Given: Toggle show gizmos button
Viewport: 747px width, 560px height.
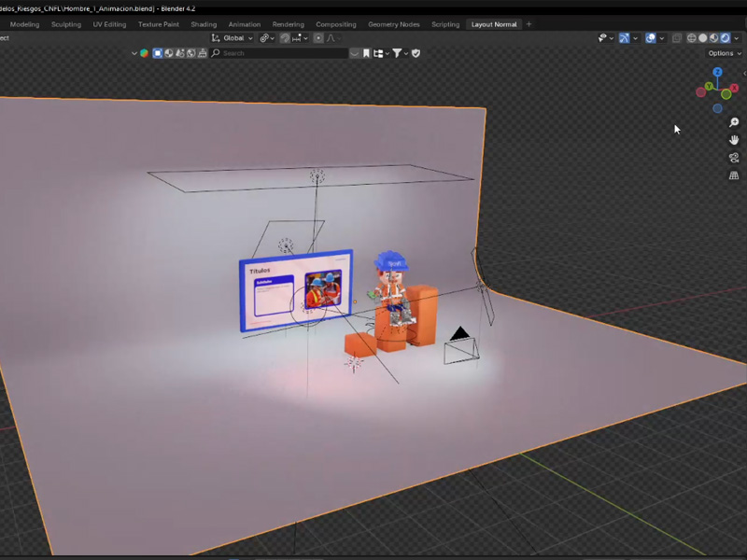Looking at the screenshot, I should click(624, 38).
